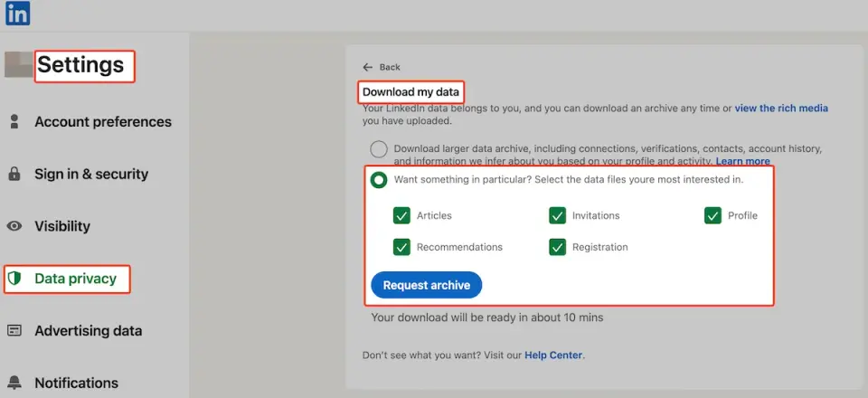Click the Visibility eye icon

[14, 226]
